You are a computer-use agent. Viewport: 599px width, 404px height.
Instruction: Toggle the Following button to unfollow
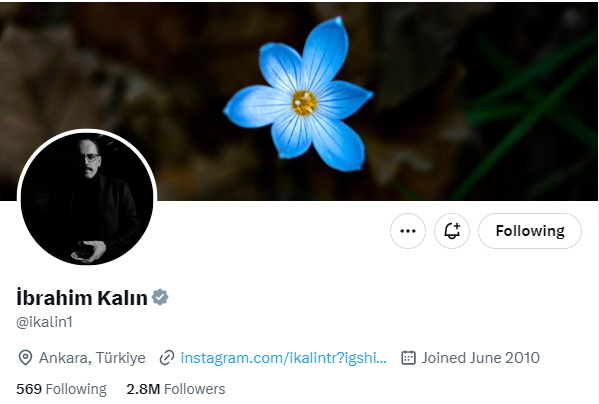[530, 231]
